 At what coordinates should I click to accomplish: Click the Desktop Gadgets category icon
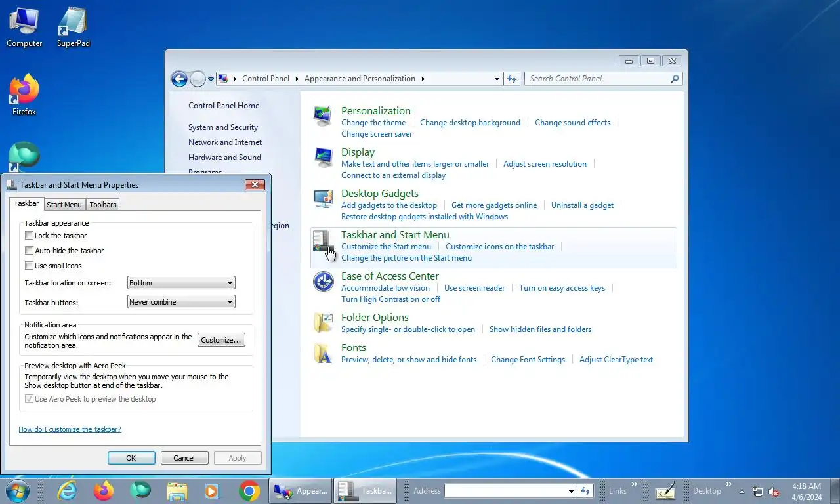pyautogui.click(x=323, y=199)
